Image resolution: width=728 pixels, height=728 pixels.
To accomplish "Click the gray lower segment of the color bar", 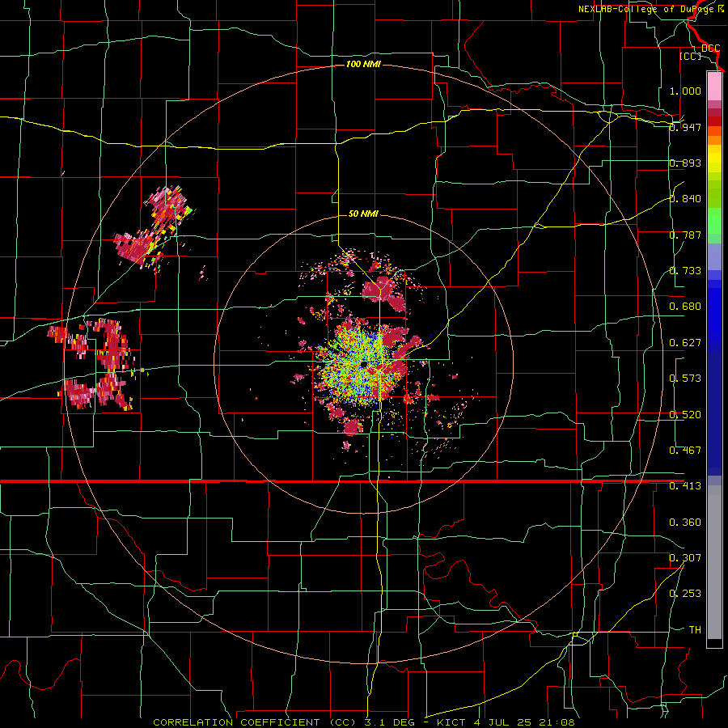I will [x=714, y=562].
